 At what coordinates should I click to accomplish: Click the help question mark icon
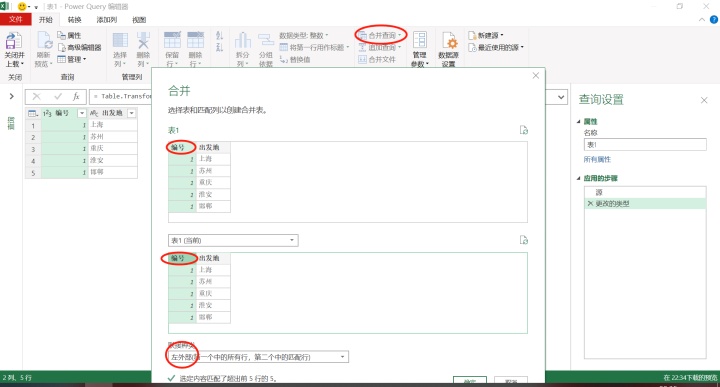click(714, 20)
